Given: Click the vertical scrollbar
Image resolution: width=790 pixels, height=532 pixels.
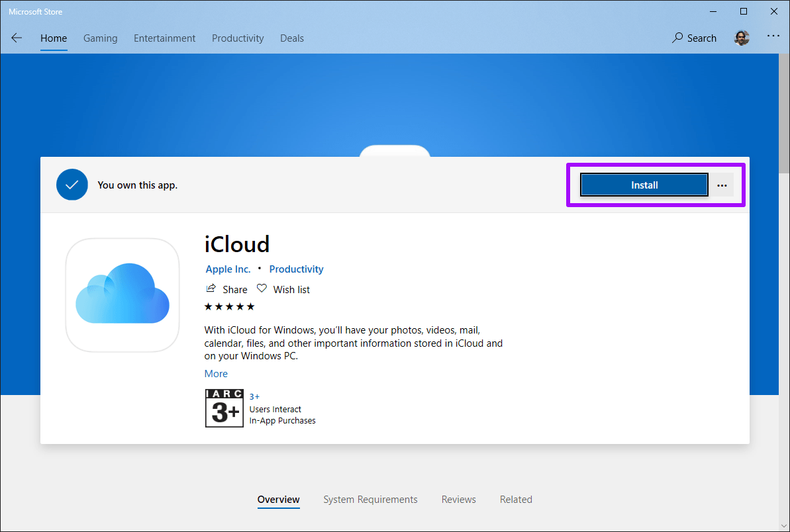Looking at the screenshot, I should (x=784, y=114).
